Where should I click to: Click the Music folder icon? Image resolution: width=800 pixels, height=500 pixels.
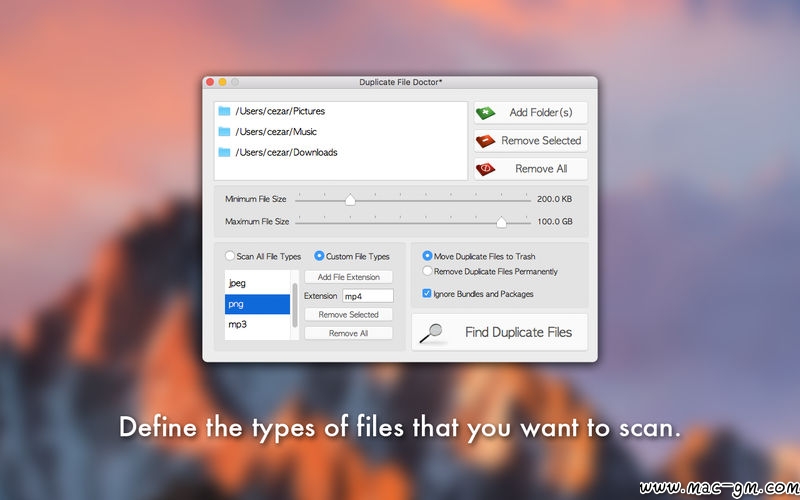[224, 132]
